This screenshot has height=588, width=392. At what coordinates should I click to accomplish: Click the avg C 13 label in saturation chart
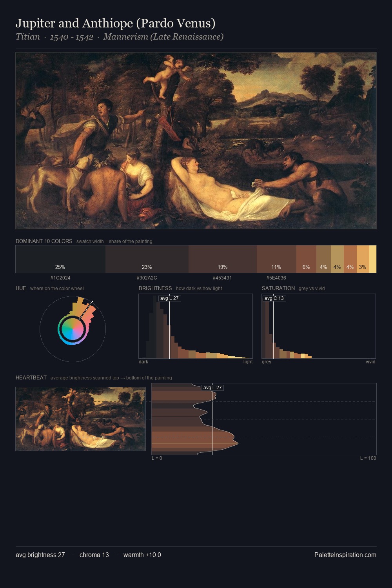pos(274,298)
